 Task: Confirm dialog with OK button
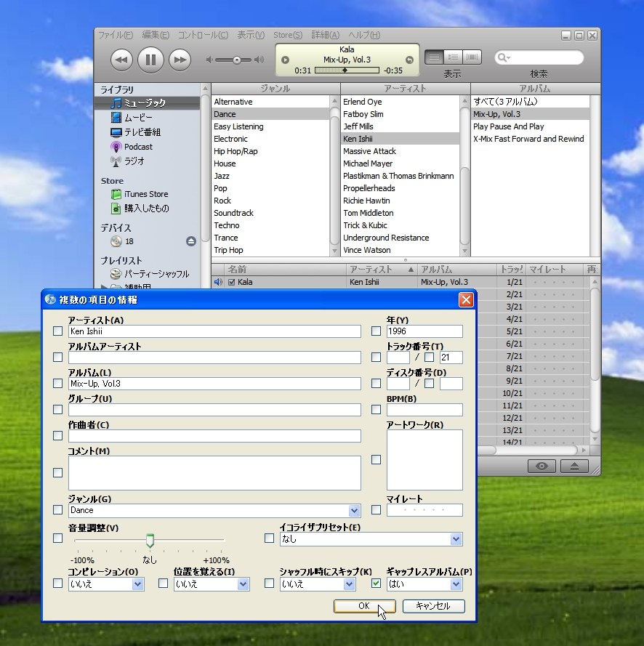[x=364, y=606]
